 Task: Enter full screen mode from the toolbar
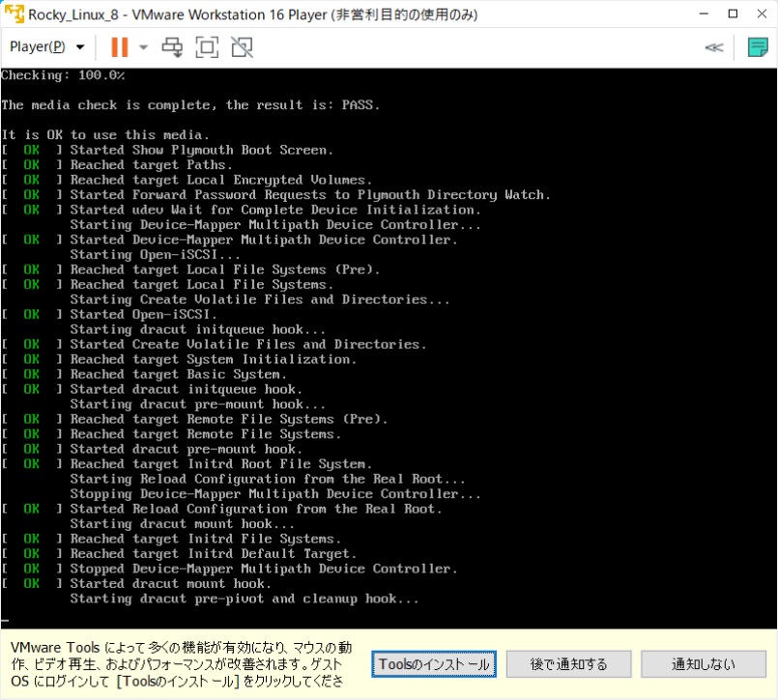point(206,46)
